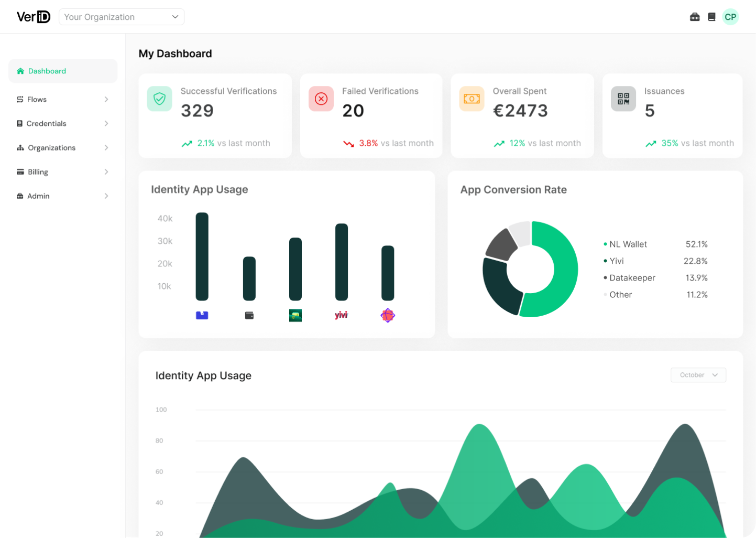Click the briefcase icon in top bar

[695, 17]
